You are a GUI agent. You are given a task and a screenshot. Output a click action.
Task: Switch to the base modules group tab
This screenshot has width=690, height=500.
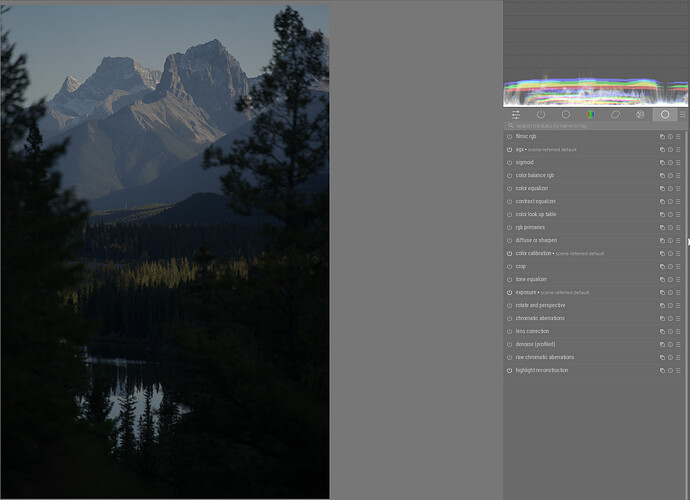566,114
